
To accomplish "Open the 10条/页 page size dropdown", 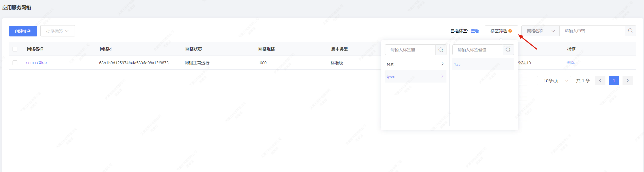I will tap(554, 81).
